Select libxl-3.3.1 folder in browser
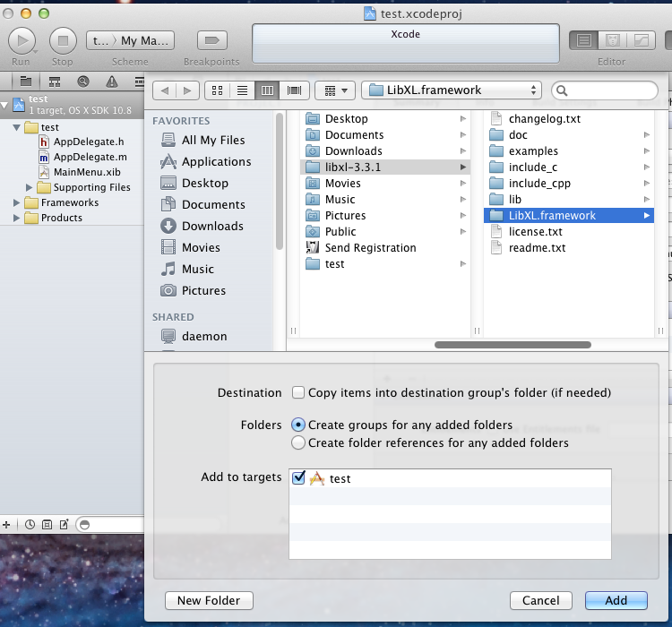This screenshot has height=627, width=672. [385, 167]
